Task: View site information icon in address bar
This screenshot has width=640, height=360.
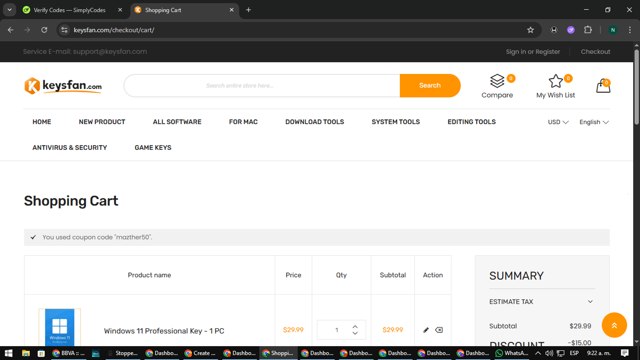Action: (64, 30)
